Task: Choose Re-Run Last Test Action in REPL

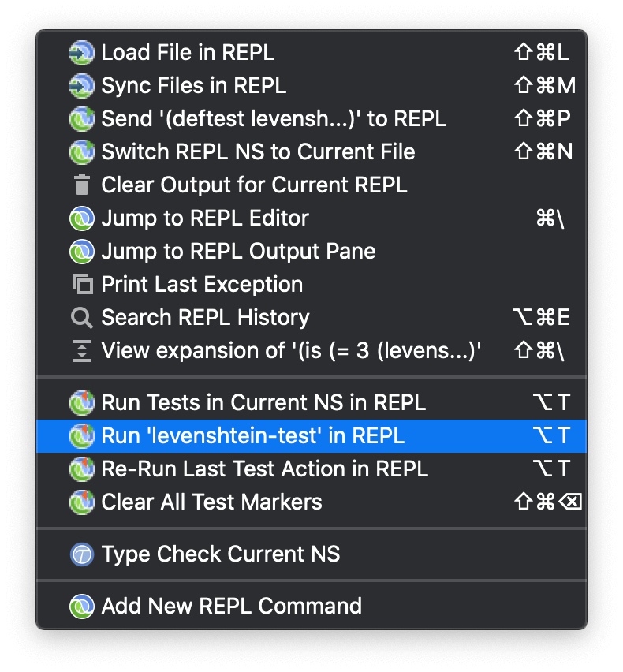Action: point(311,469)
